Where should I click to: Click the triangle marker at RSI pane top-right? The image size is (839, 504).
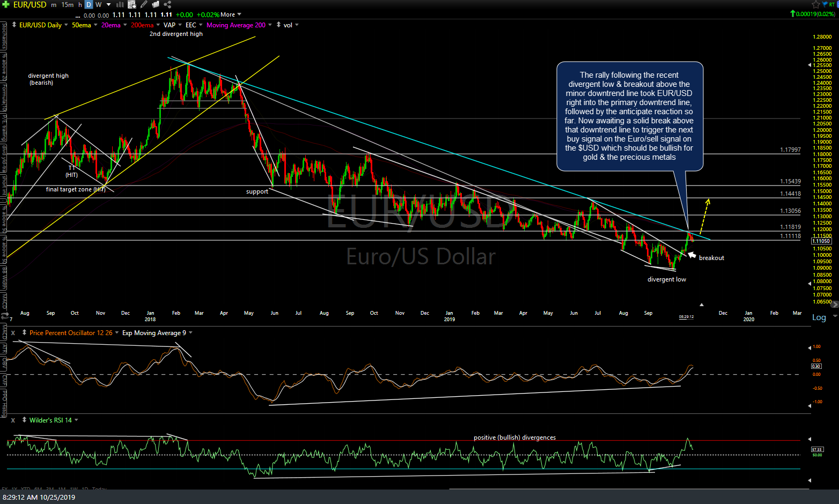[809, 439]
